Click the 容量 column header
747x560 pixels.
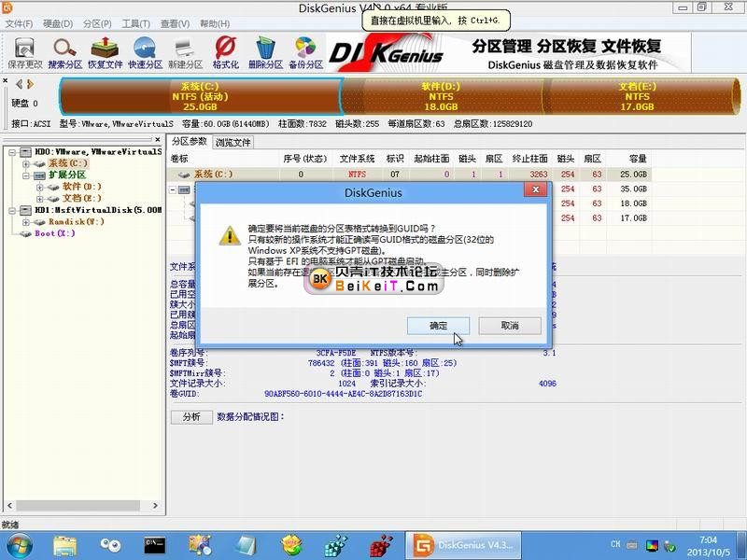coord(628,159)
